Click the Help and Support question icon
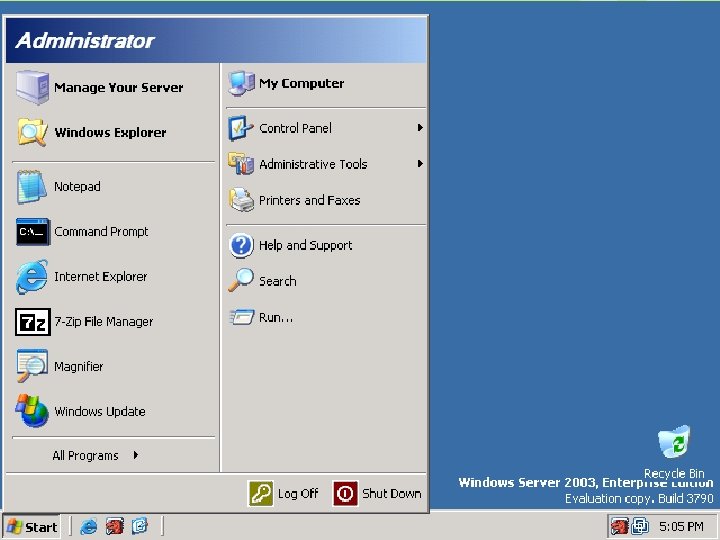 click(241, 245)
